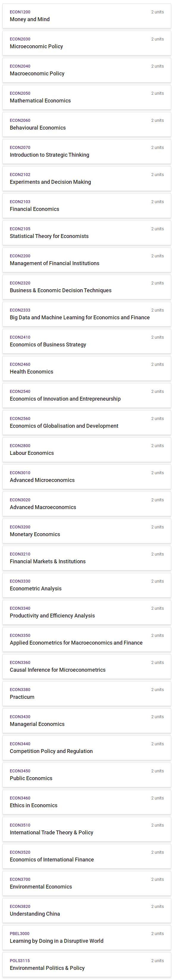Viewport: 173px width, 980px height.
Task: Open Econometric Analysis course page
Action: pos(86,585)
